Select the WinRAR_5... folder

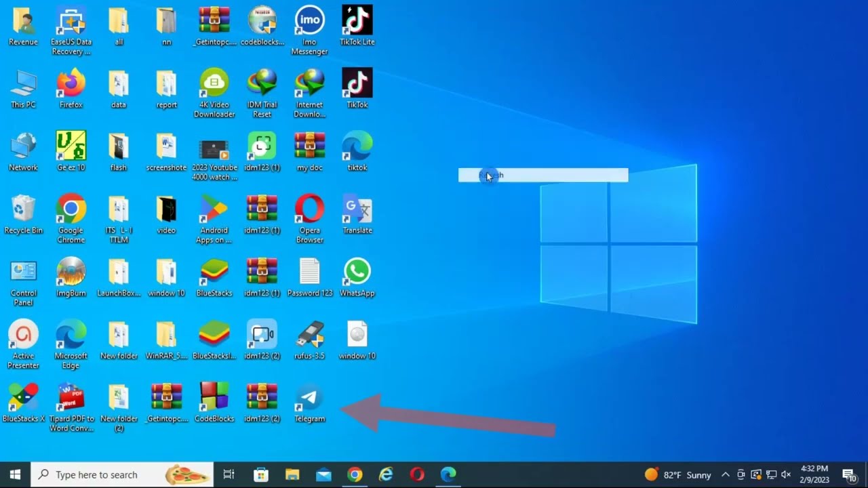tap(166, 340)
